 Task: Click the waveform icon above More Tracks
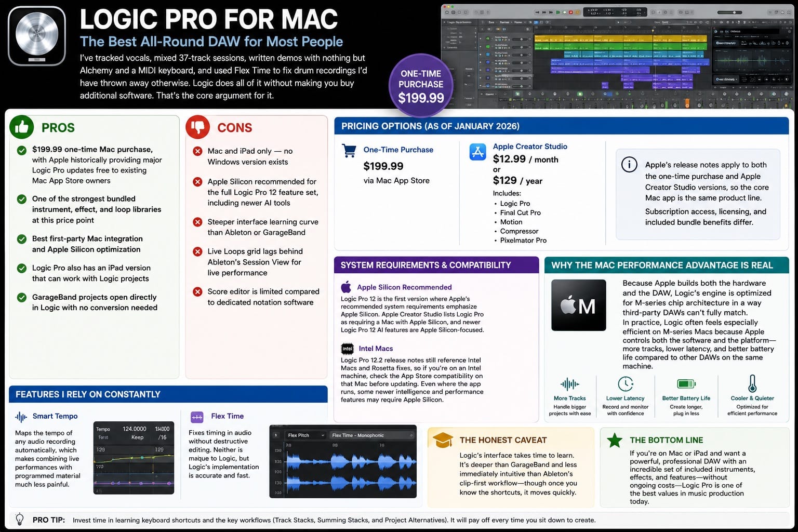[x=570, y=384]
